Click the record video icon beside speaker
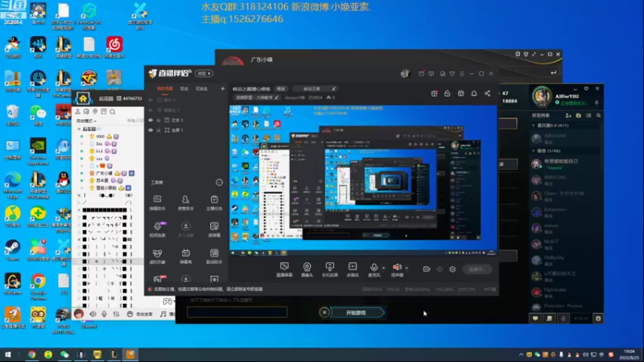The height and width of the screenshot is (362, 644). pos(427,269)
